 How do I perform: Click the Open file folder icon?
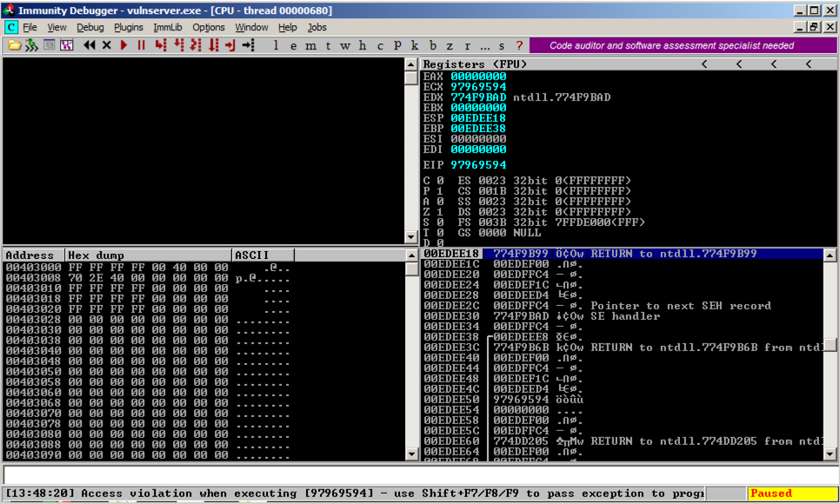[x=15, y=45]
